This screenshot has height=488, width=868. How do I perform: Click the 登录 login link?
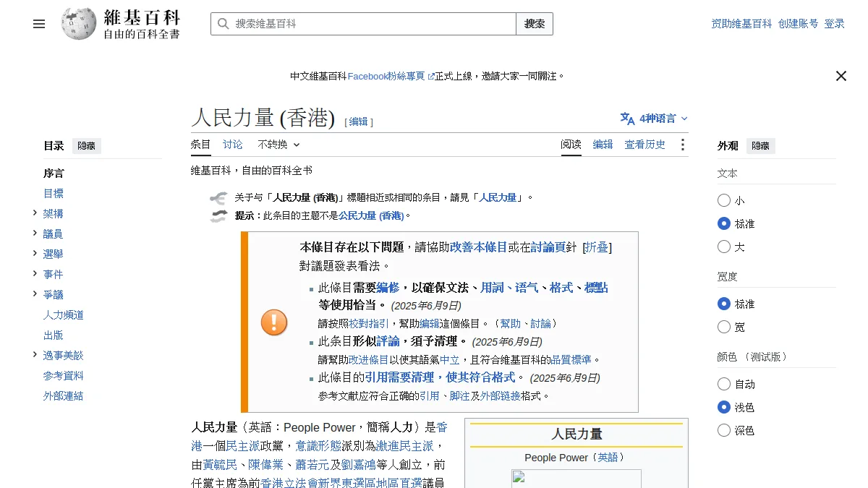click(x=835, y=24)
